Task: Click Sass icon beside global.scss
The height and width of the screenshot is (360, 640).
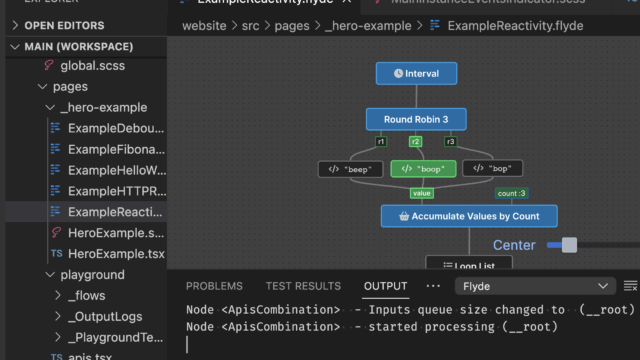Action: click(49, 65)
